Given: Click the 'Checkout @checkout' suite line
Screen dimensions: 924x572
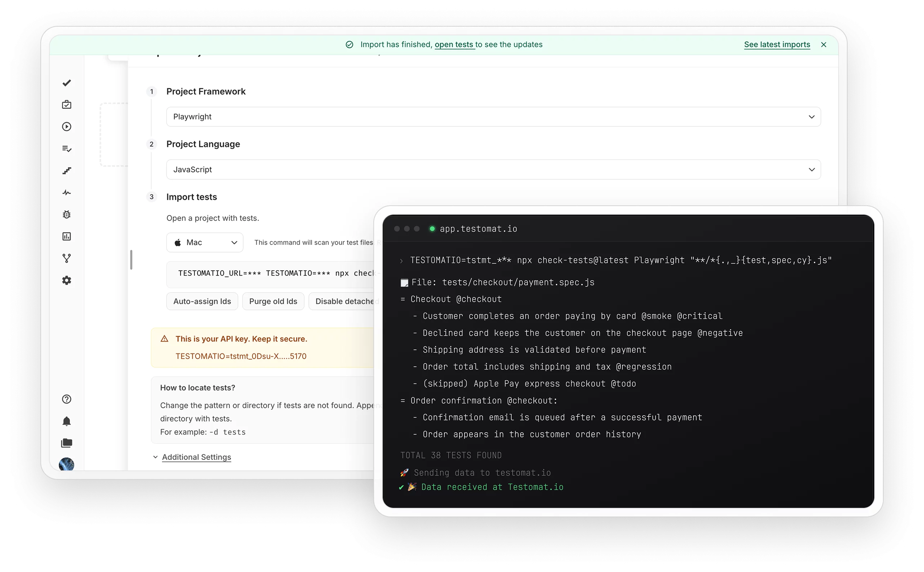Looking at the screenshot, I should 456,299.
